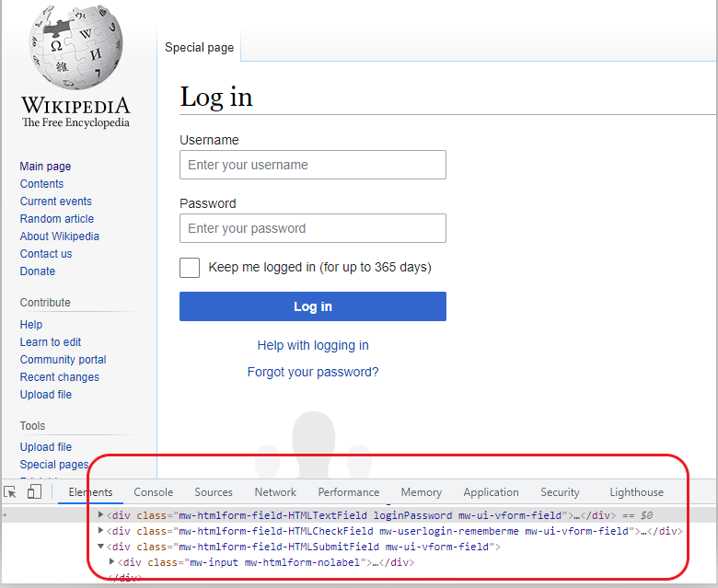Open the Console tab

pyautogui.click(x=154, y=492)
